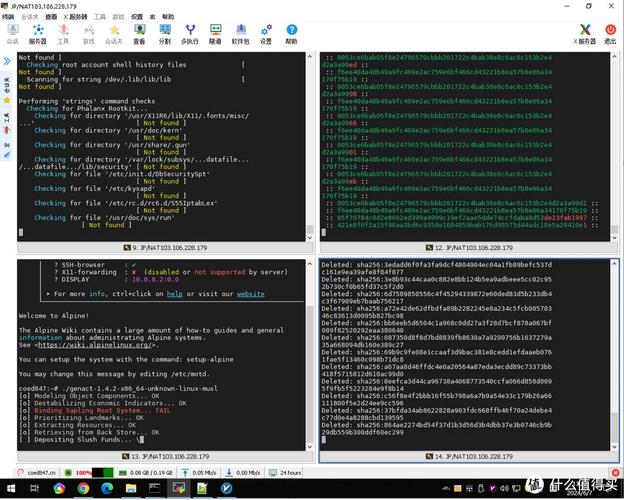Click the 'website' link in terminal 13
The height and width of the screenshot is (500, 624).
[x=250, y=294]
